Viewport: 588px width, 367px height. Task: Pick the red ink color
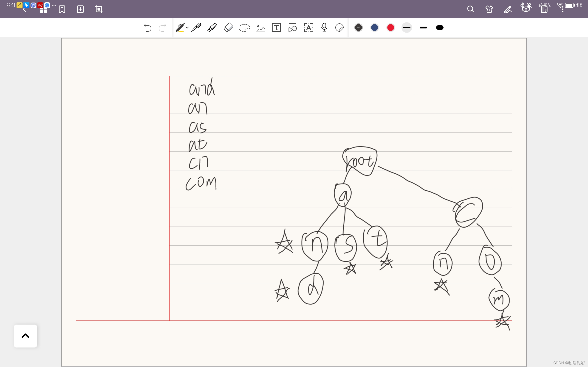pyautogui.click(x=390, y=28)
